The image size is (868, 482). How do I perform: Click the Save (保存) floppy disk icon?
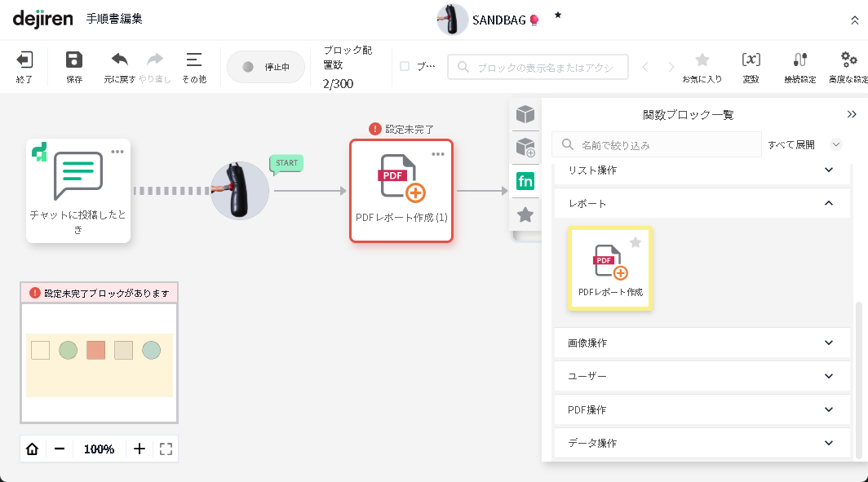74,60
